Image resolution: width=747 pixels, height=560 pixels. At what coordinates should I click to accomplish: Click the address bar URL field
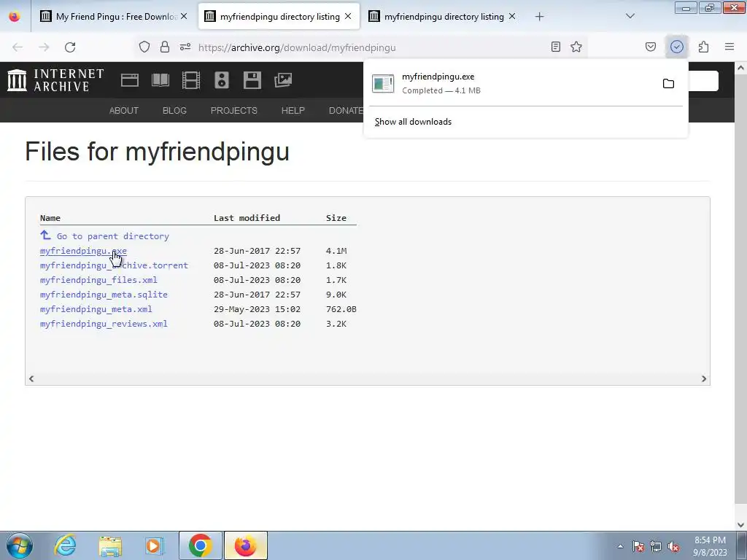click(x=362, y=47)
